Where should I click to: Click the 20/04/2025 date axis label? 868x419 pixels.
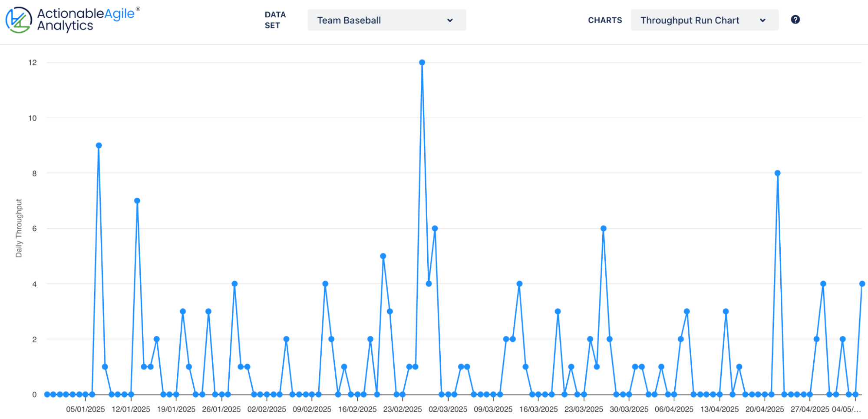pos(764,409)
